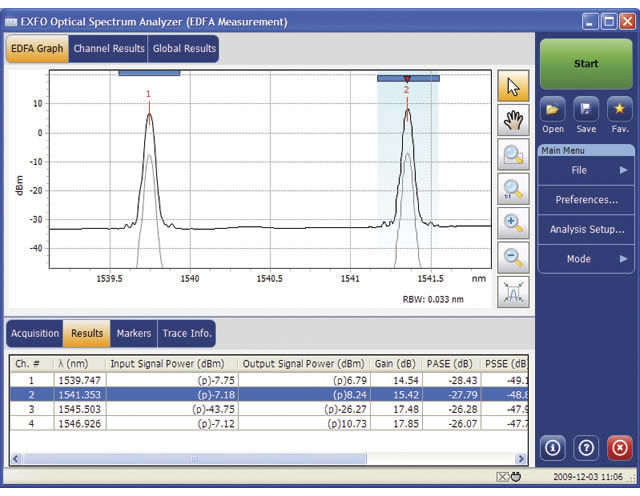Open a file with the Open icon
The image size is (640, 496).
553,109
